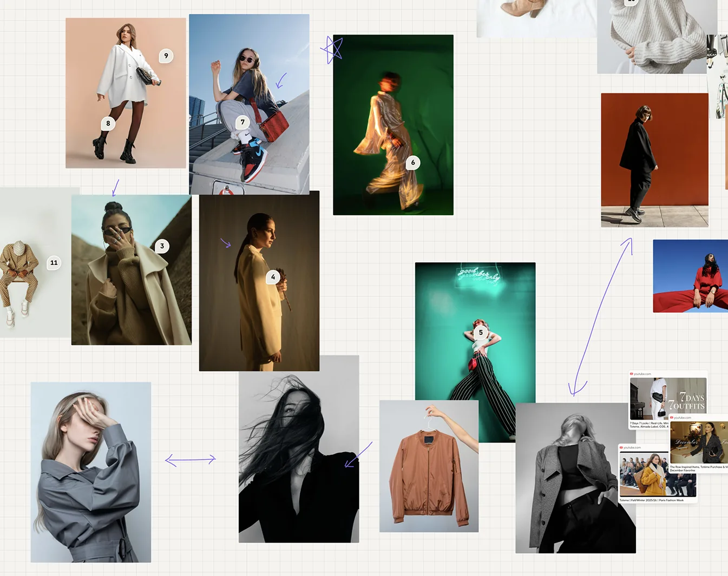The width and height of the screenshot is (728, 576).
Task: Open the Paris Fashion Week runway video thumbnail
Action: point(658,474)
